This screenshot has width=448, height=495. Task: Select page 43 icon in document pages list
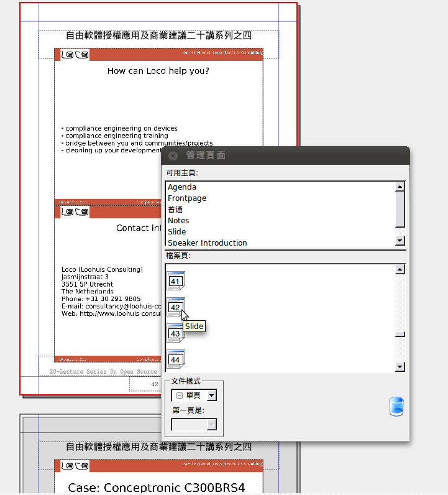point(176,333)
